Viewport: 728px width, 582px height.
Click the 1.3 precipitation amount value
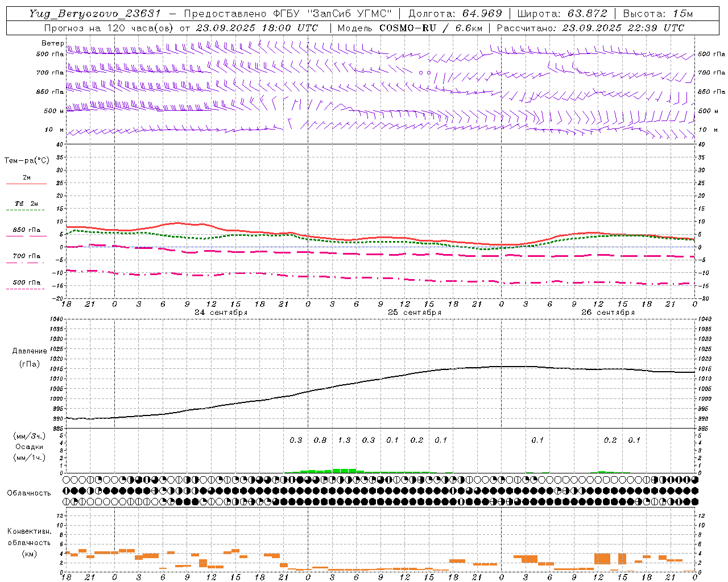click(x=344, y=440)
